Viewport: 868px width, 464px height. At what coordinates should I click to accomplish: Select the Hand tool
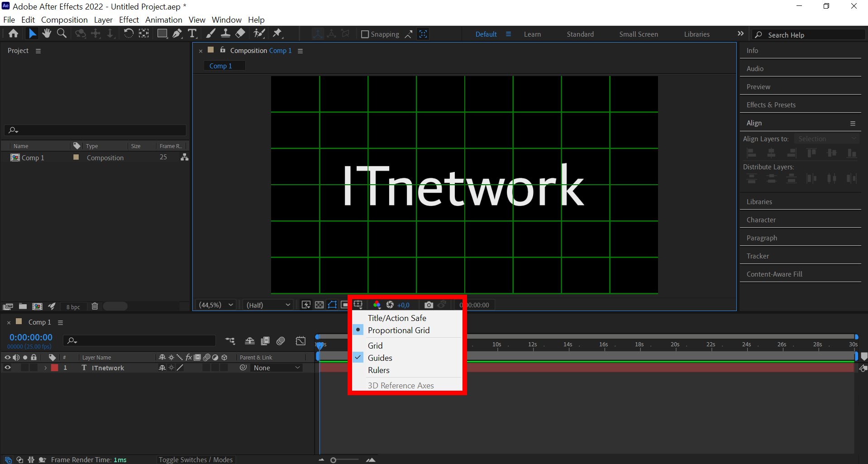(x=46, y=33)
